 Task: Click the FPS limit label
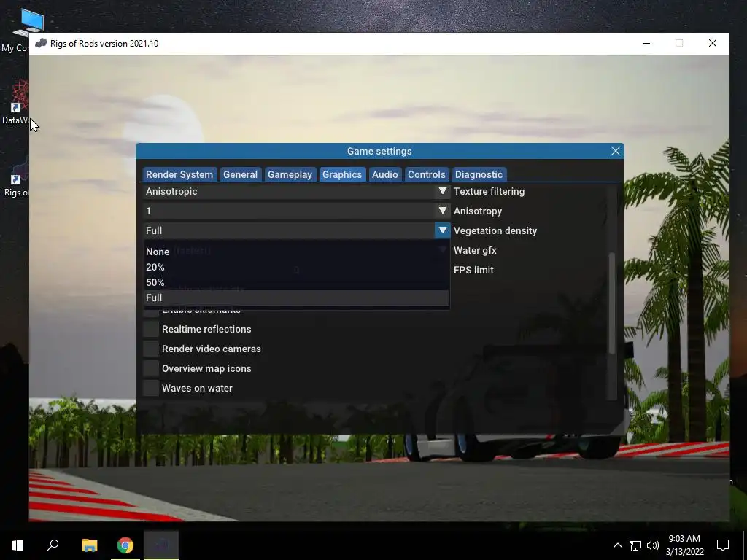click(x=473, y=270)
